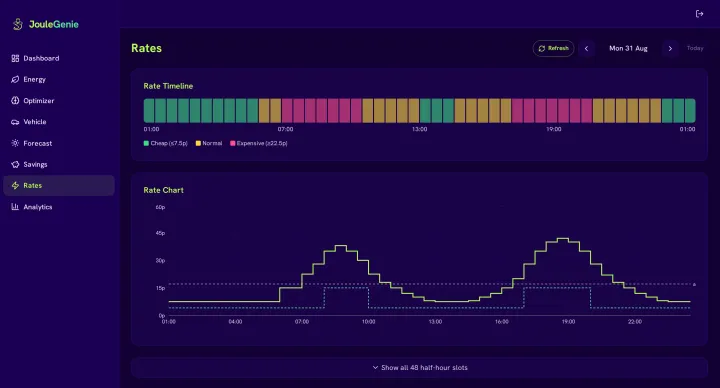Click the 16:00 chart axis label
720x388 pixels.
(x=502, y=322)
